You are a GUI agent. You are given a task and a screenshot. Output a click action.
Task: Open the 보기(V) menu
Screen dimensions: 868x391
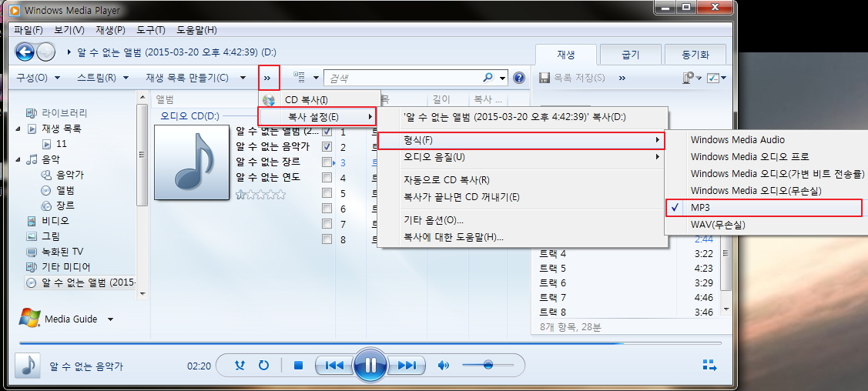(69, 30)
